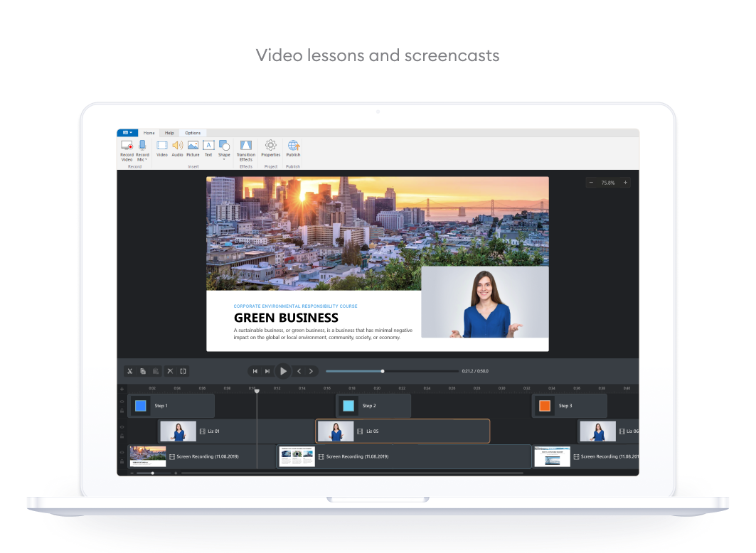The image size is (756, 553).
Task: Hide the Liz video track
Action: (122, 426)
